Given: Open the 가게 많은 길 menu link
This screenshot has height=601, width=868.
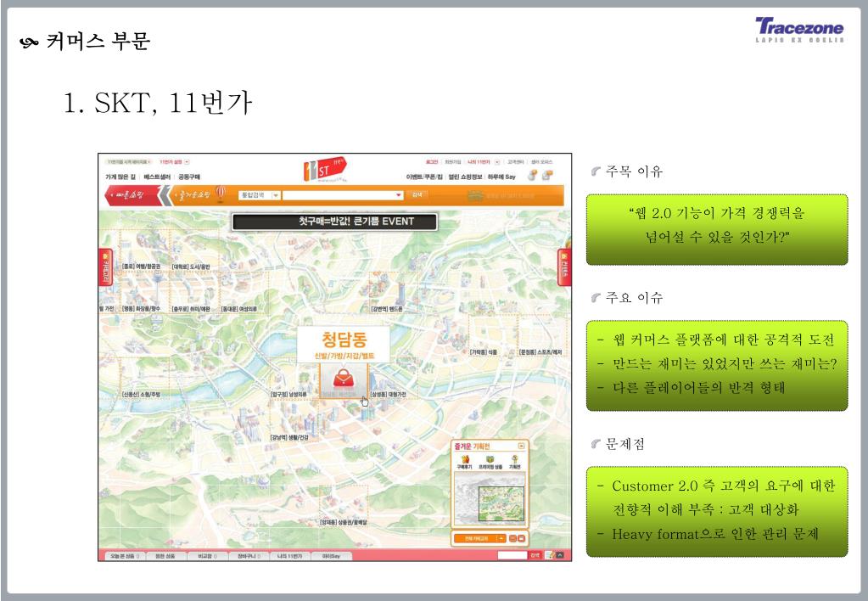Looking at the screenshot, I should pyautogui.click(x=120, y=177).
